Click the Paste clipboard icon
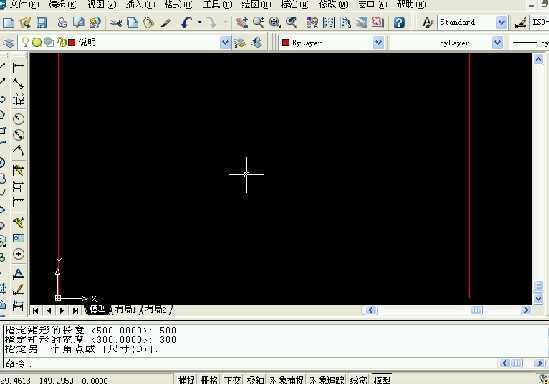Image resolution: width=549 pixels, height=384 pixels. [149, 23]
